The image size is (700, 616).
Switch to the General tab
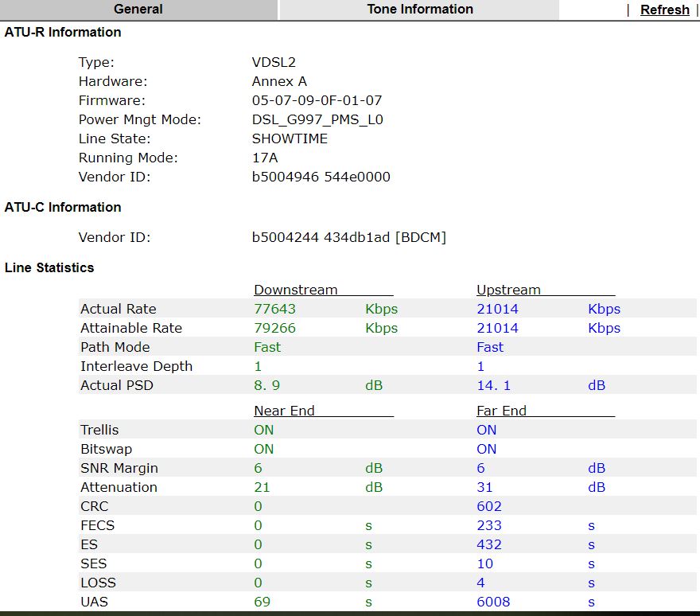tap(138, 10)
